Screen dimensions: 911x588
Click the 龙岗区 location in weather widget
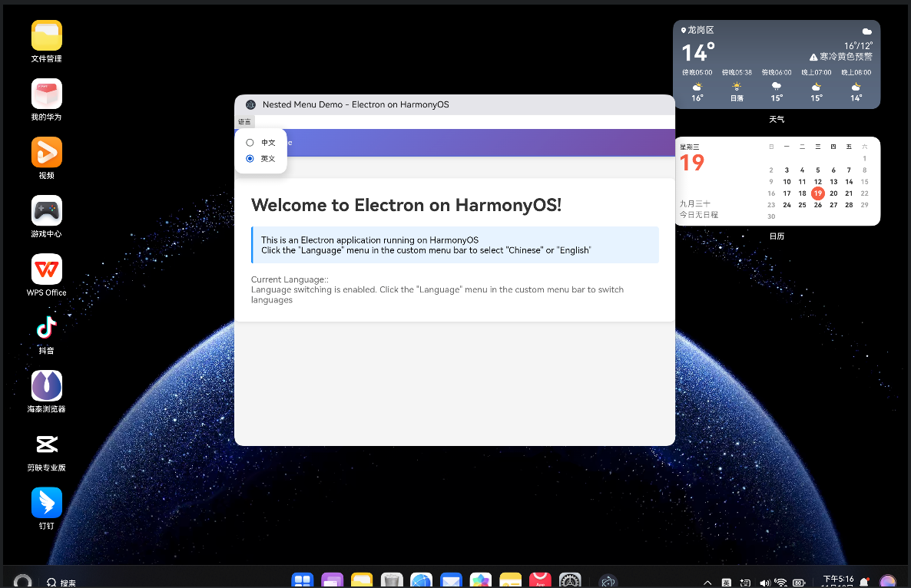pos(697,30)
